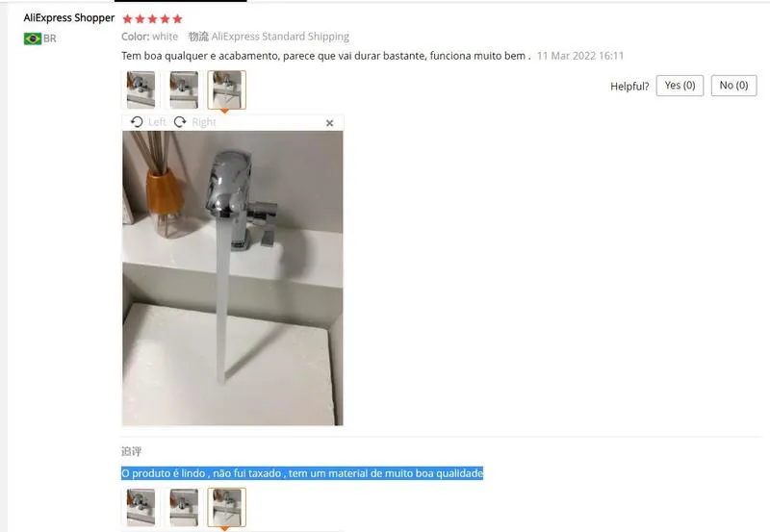Mark review not helpful with No (0)

click(733, 86)
